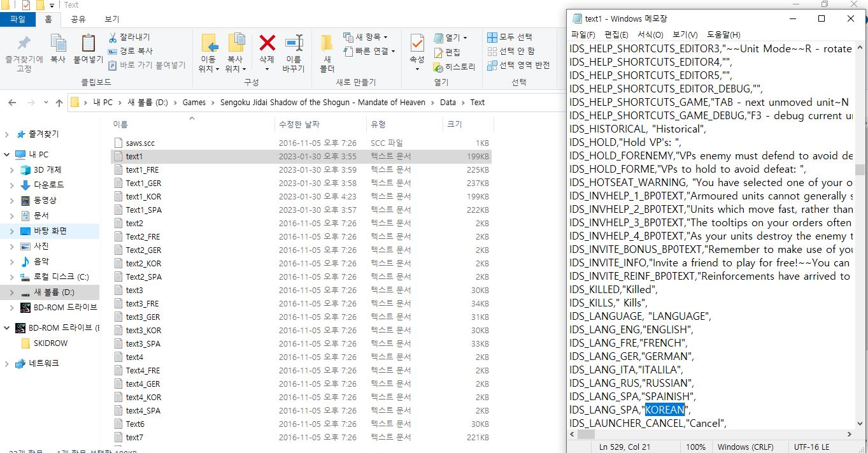Expand the Downloads (다운로드) tree node

point(12,185)
